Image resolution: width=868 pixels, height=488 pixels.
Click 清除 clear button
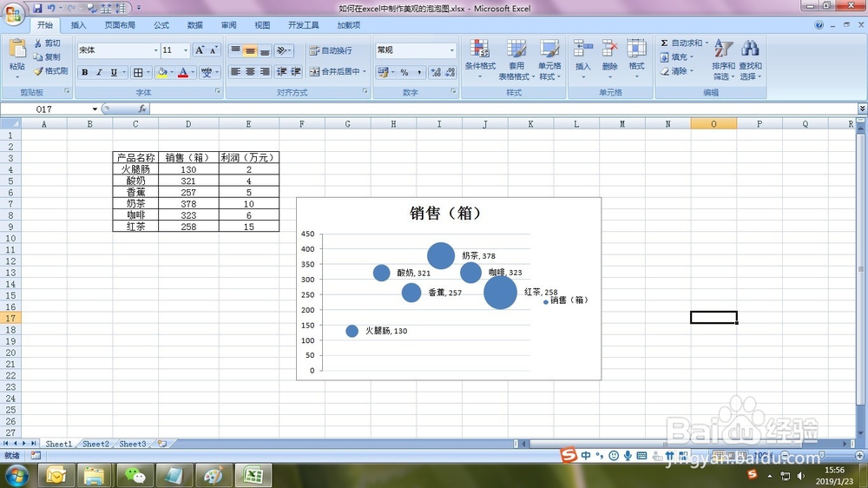click(676, 71)
